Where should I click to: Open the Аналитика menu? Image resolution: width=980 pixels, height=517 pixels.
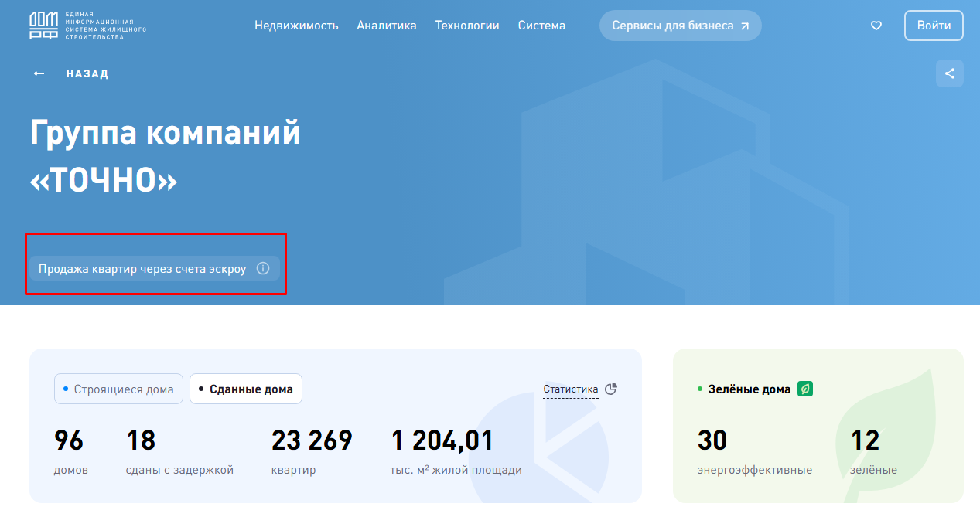(x=387, y=26)
